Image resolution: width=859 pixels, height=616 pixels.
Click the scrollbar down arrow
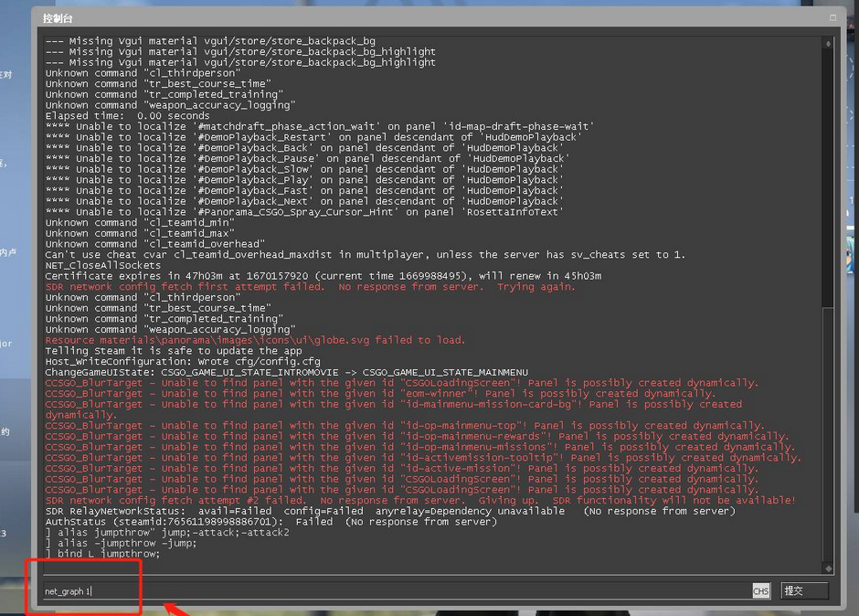828,568
